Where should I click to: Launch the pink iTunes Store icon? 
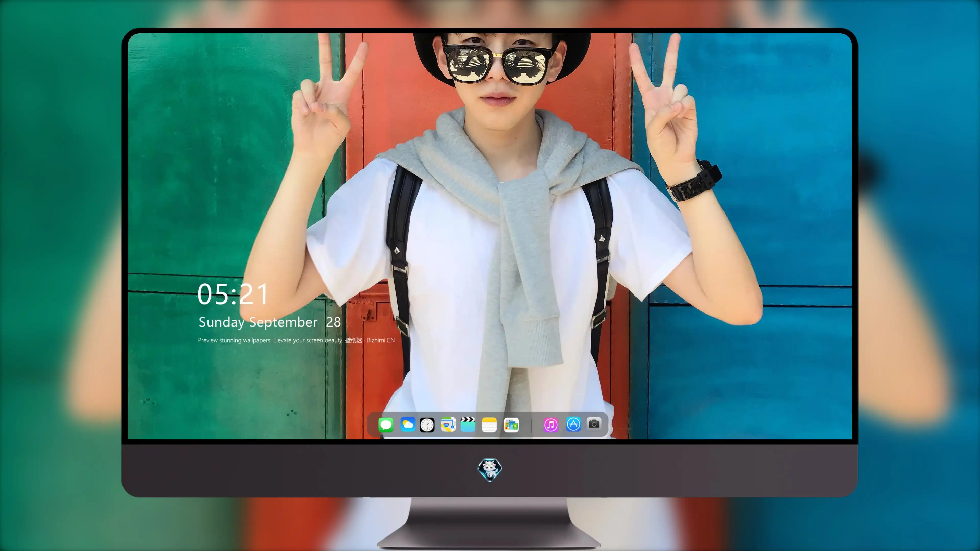[x=550, y=425]
